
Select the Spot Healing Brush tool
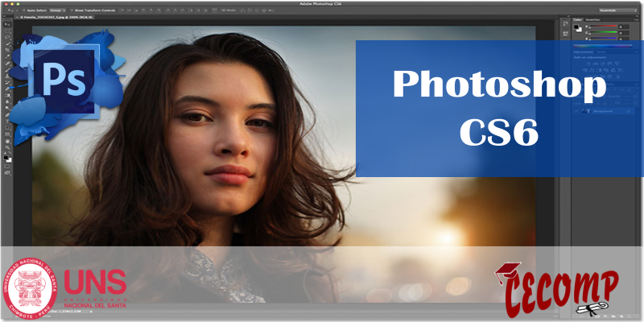pos(7,63)
